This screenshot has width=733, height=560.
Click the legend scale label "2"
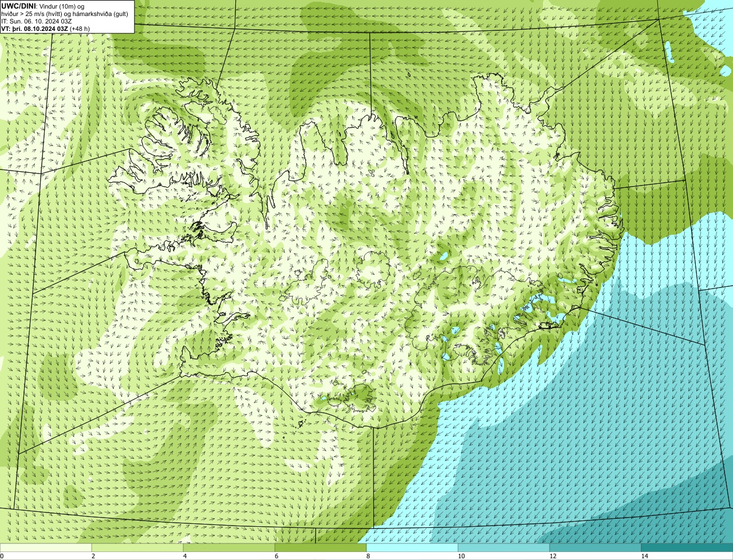click(93, 556)
